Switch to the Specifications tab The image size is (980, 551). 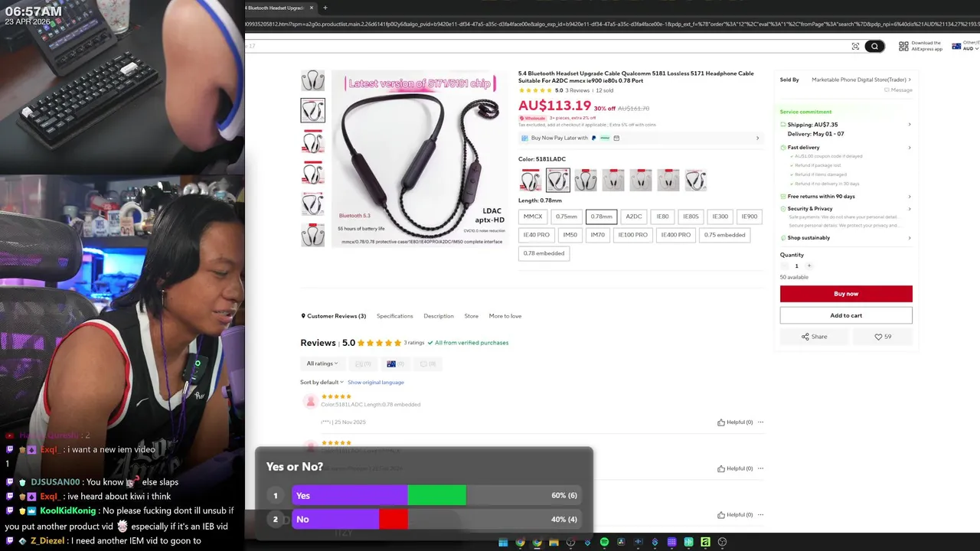[x=394, y=316]
